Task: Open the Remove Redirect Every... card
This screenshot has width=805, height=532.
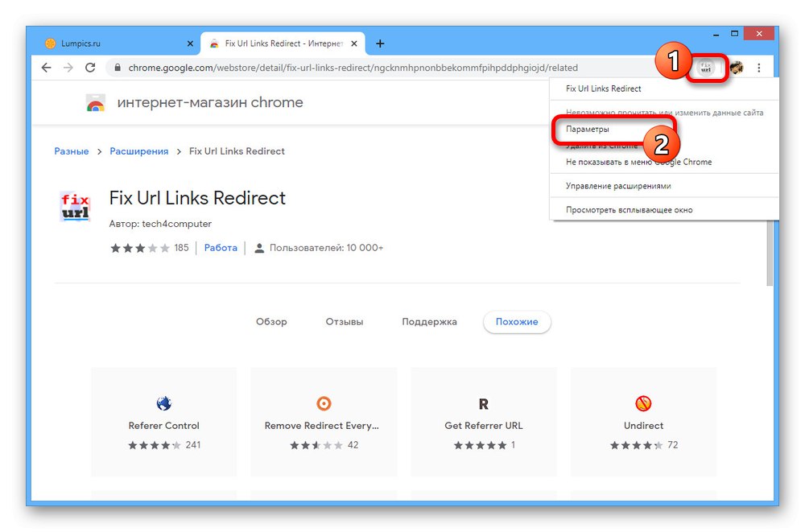Action: [324, 422]
